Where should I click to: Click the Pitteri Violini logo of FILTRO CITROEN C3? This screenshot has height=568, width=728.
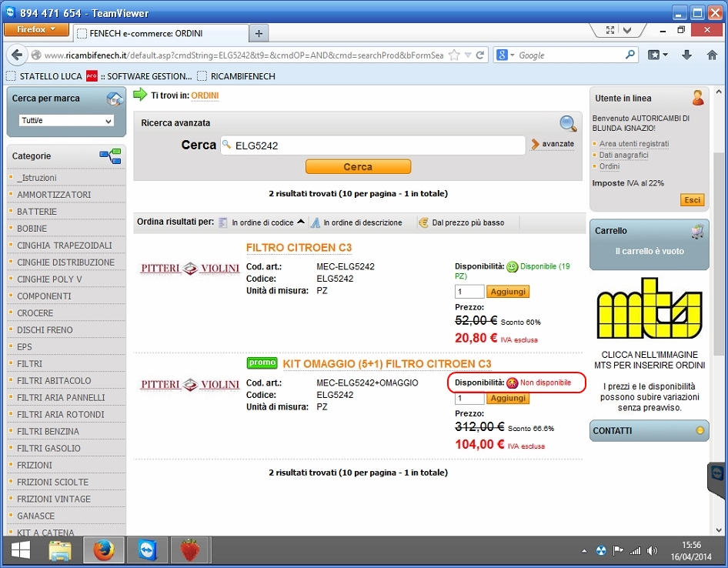[x=190, y=269]
